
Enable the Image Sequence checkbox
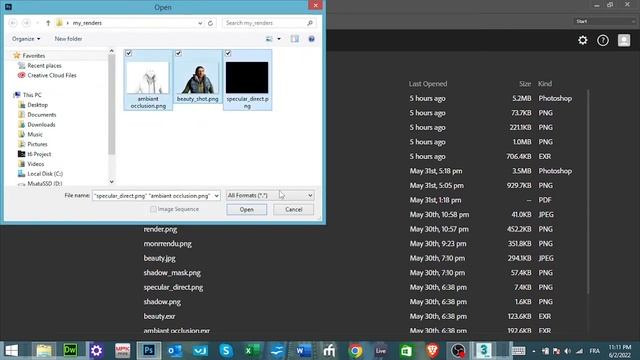(x=153, y=209)
